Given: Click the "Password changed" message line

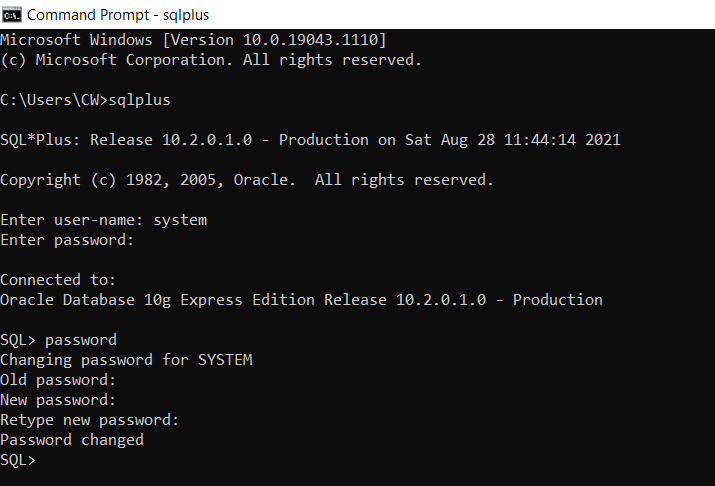Looking at the screenshot, I should click(72, 440).
